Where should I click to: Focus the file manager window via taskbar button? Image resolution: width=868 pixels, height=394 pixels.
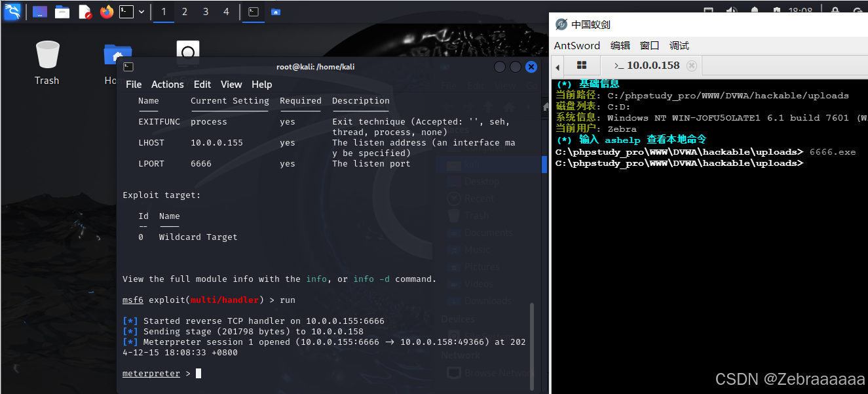coord(275,12)
